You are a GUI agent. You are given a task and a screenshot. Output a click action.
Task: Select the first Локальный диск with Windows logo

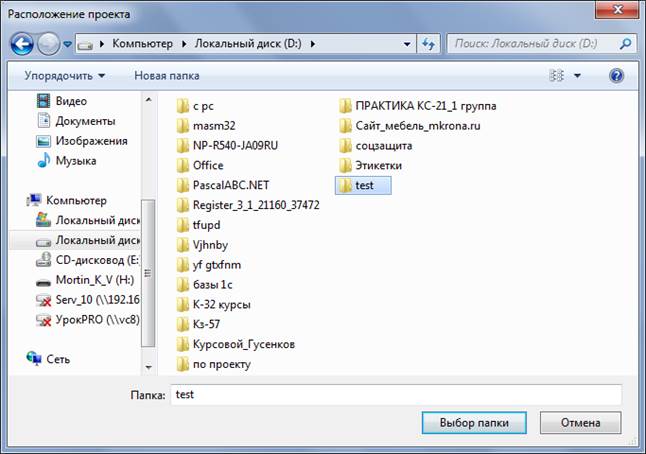pos(87,220)
